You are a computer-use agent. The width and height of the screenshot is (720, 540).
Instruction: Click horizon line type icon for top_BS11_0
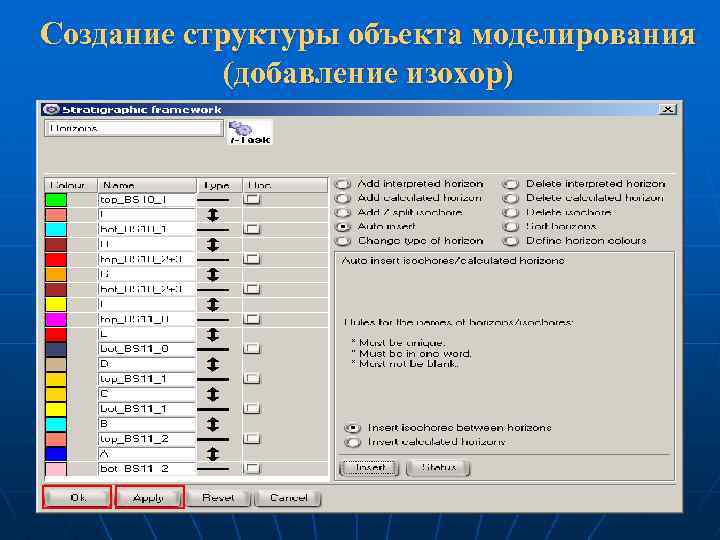(x=213, y=320)
